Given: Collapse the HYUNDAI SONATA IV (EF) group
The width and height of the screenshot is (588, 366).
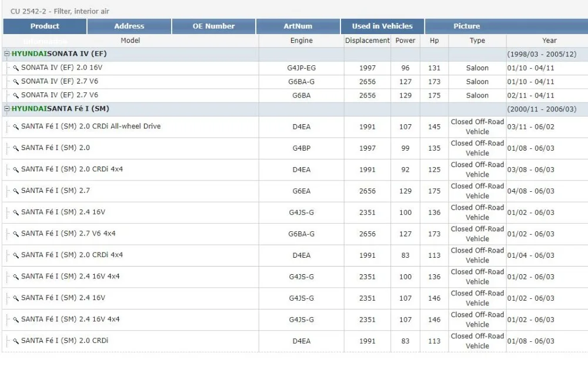Looking at the screenshot, I should 6,54.
